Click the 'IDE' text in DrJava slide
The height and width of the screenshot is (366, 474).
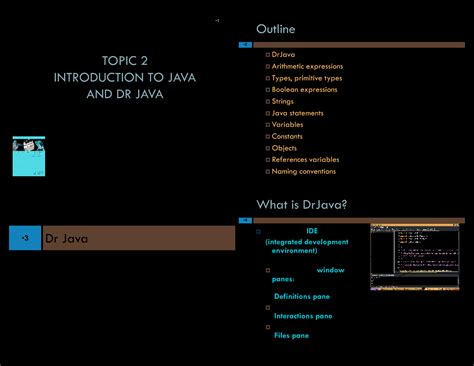point(312,231)
